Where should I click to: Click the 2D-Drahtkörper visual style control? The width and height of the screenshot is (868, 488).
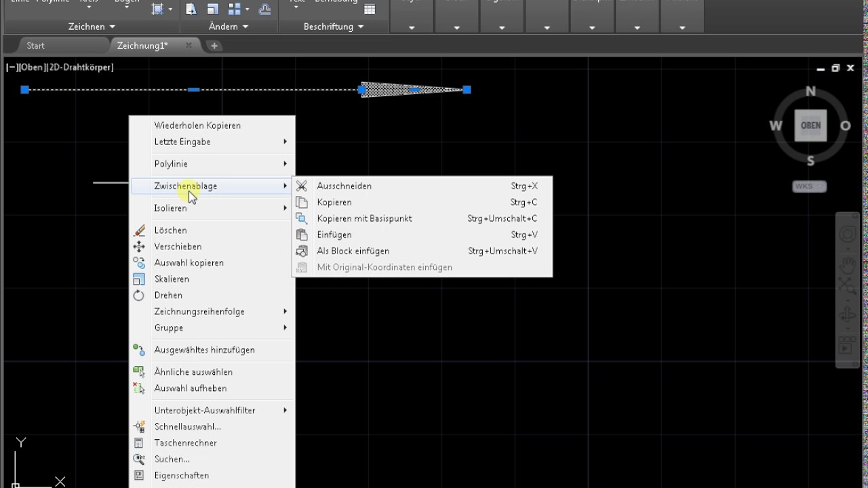pos(81,67)
